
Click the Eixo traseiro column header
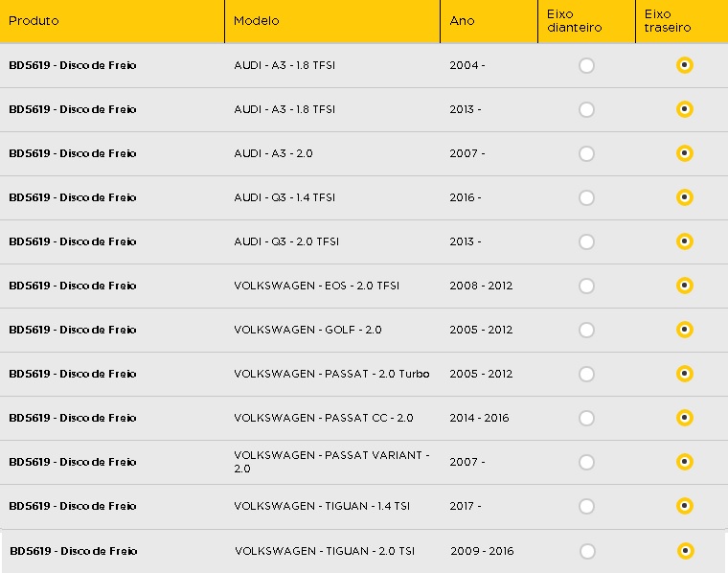point(668,21)
